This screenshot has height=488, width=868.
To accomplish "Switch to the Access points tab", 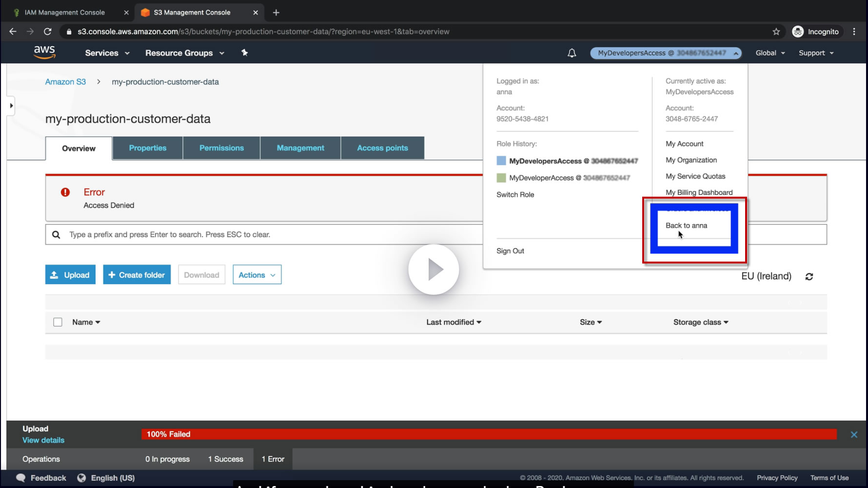I will (x=382, y=148).
